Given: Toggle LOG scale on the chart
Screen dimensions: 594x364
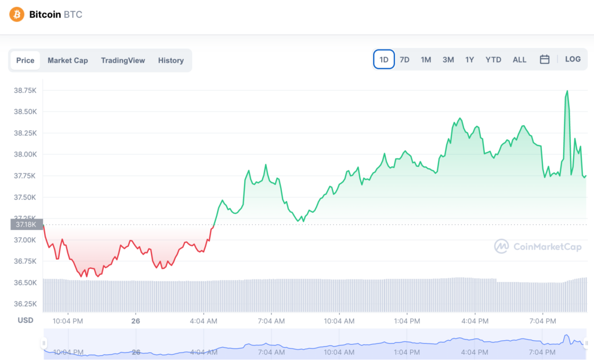Looking at the screenshot, I should tap(573, 59).
